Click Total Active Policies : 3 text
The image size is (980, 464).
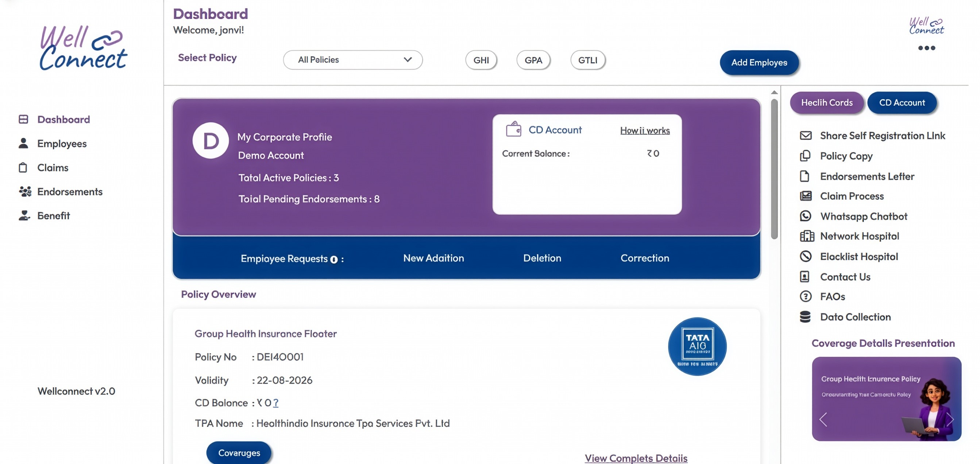[288, 178]
